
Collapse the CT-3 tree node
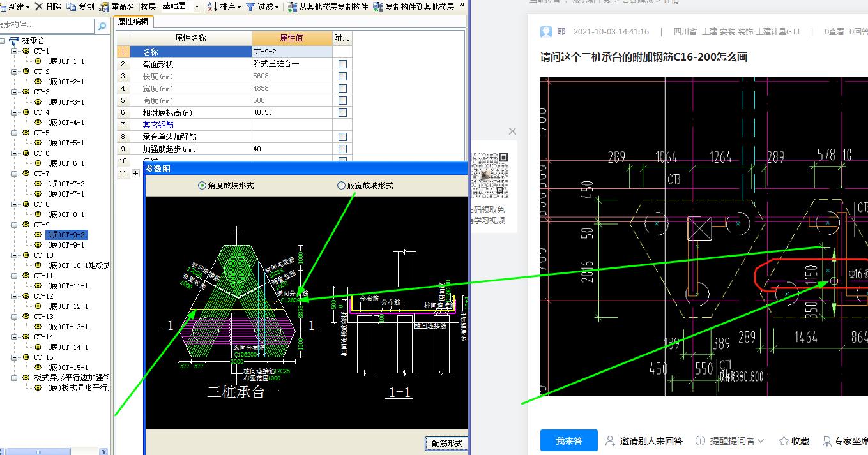coord(15,92)
